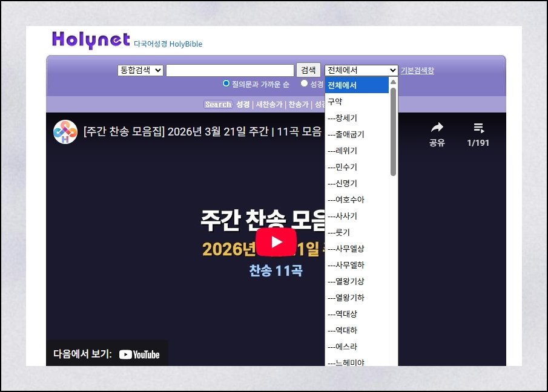Choose ---역대상 in the list

point(357,314)
